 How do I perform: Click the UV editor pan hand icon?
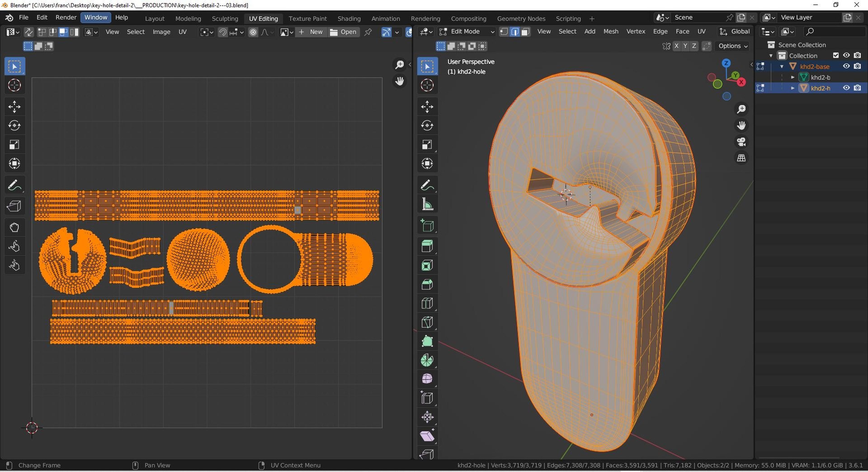point(400,81)
